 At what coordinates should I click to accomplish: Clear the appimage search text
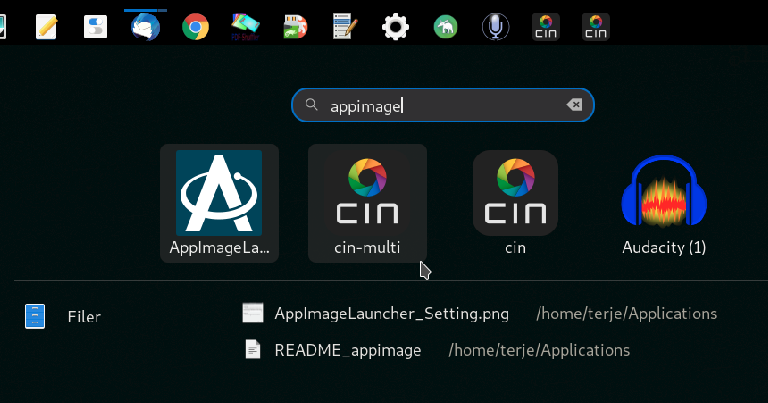(574, 105)
